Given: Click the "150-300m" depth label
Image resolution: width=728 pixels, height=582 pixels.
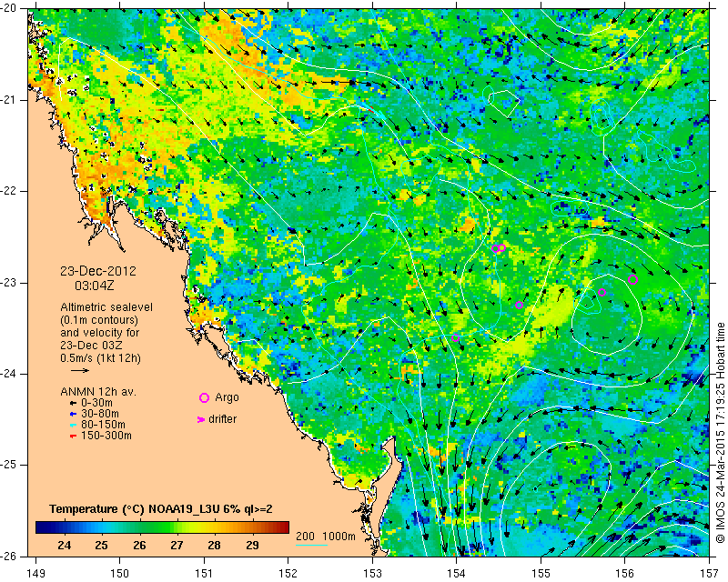Looking at the screenshot, I should pyautogui.click(x=106, y=436).
